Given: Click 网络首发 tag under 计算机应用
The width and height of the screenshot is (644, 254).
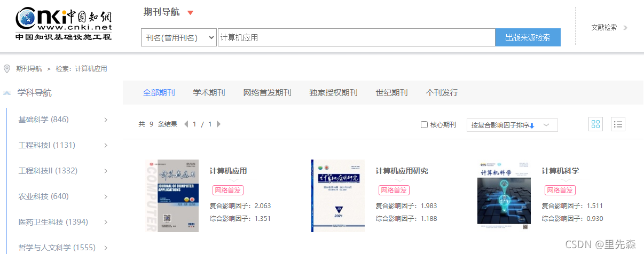Looking at the screenshot, I should point(227,190).
